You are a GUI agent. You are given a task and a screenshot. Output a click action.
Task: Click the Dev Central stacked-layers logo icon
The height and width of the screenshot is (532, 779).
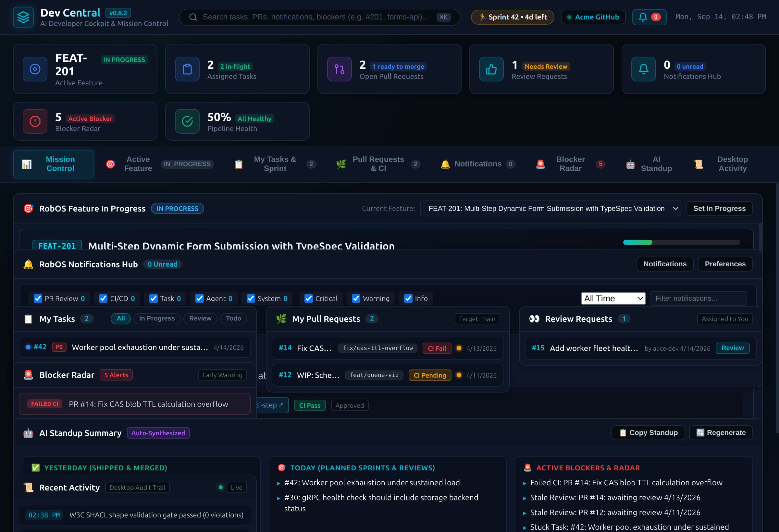(x=23, y=17)
